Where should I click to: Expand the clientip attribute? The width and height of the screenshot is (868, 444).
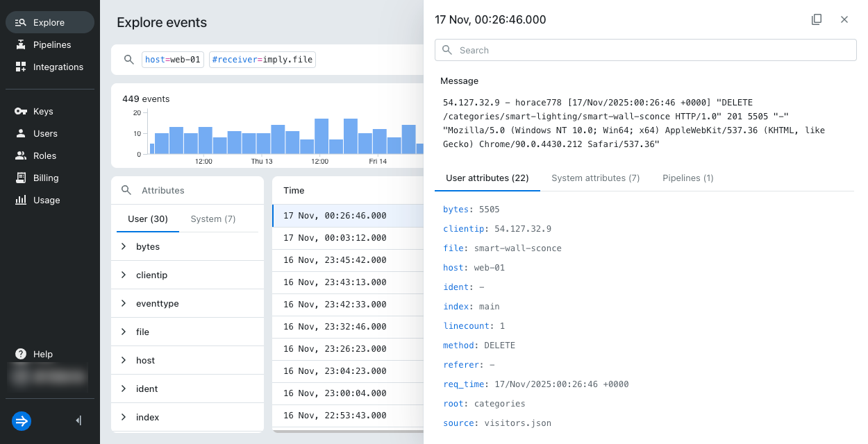[x=124, y=275]
